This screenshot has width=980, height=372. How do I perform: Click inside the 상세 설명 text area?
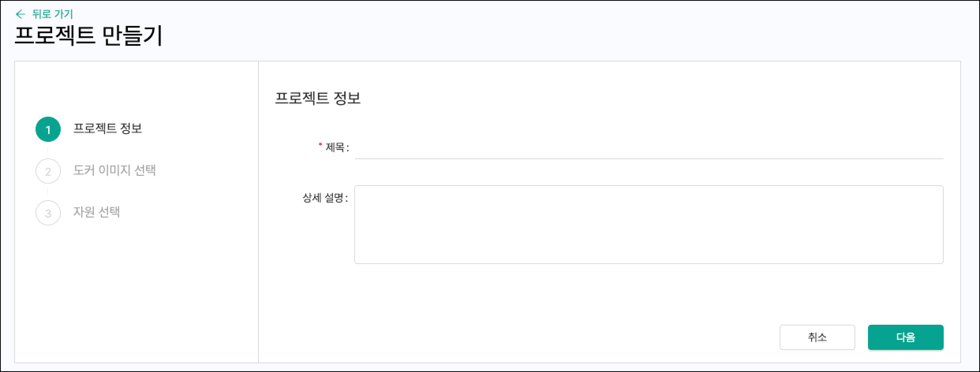pos(649,225)
